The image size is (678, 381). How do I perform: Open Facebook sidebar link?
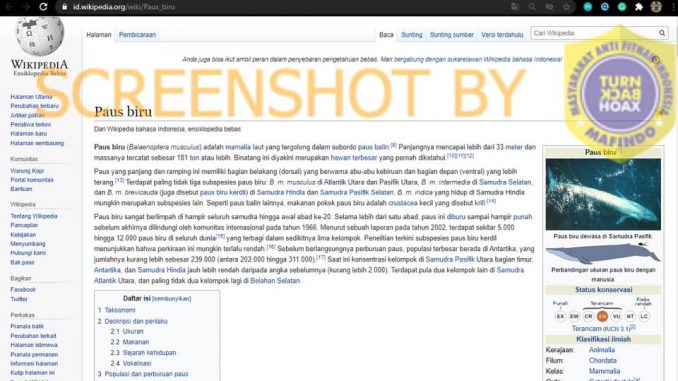(23, 289)
